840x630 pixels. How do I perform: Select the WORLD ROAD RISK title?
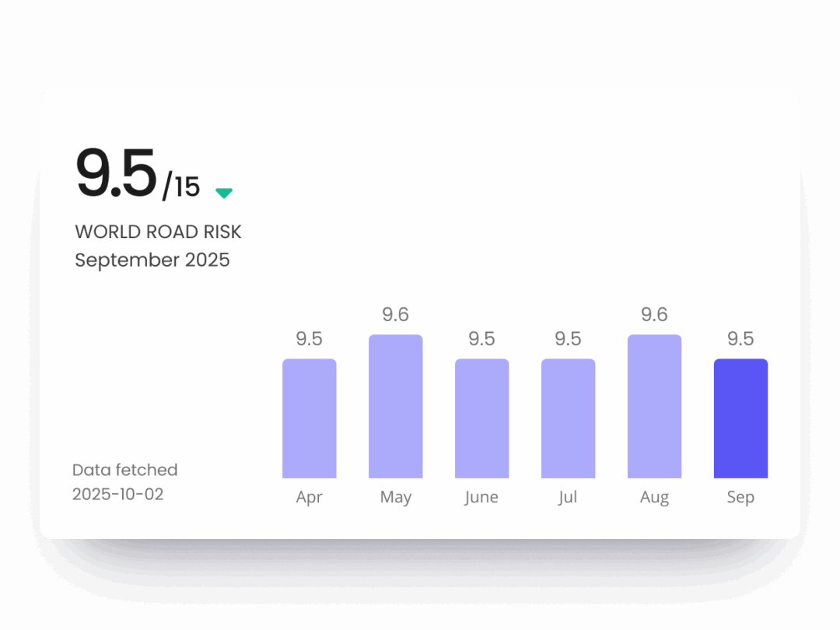[158, 232]
